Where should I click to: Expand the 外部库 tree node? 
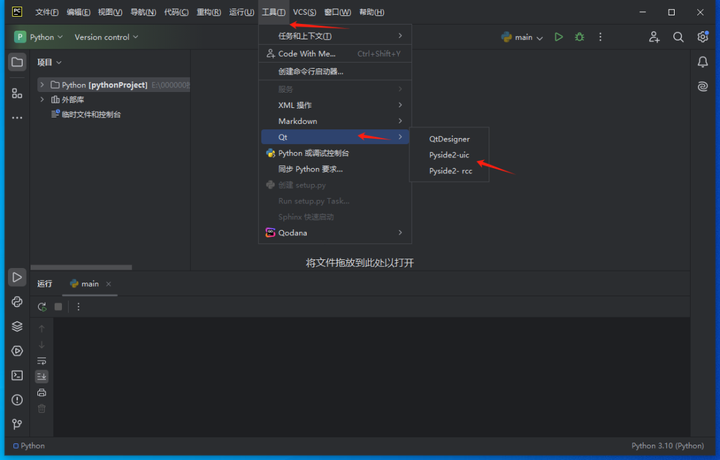[x=42, y=100]
